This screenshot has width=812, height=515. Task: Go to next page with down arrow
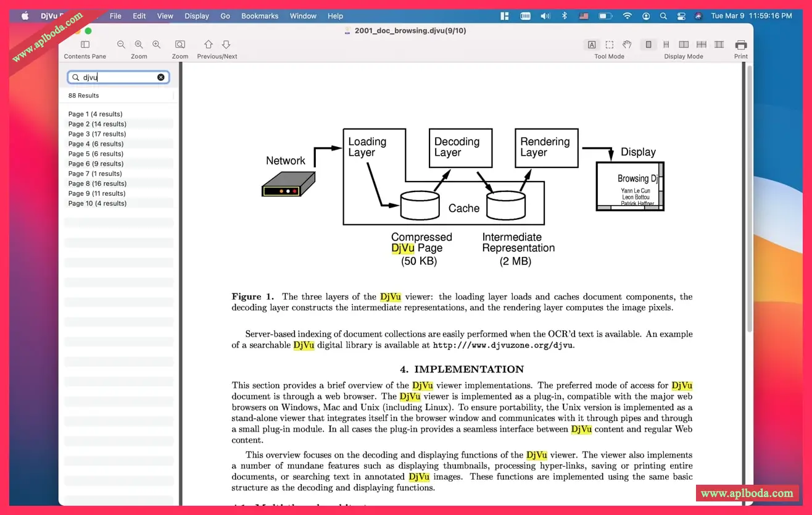226,44
